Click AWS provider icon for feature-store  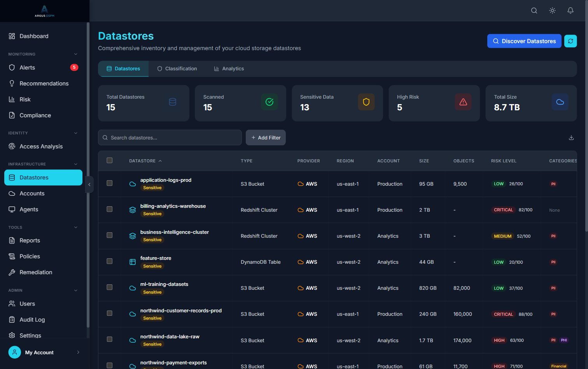coord(300,262)
